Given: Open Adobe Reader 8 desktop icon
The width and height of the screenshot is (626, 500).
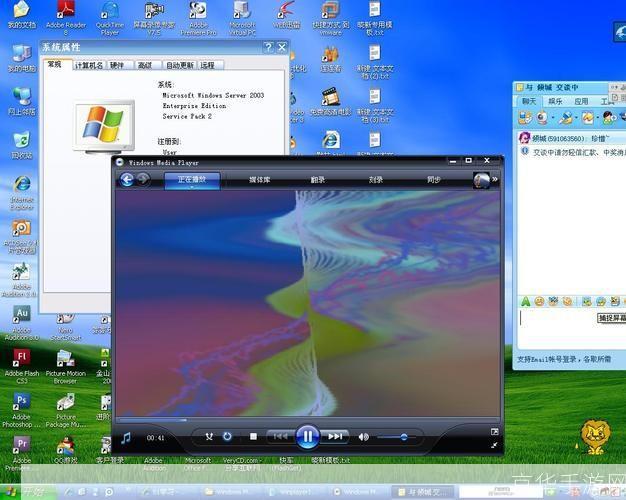Looking at the screenshot, I should pos(66,18).
